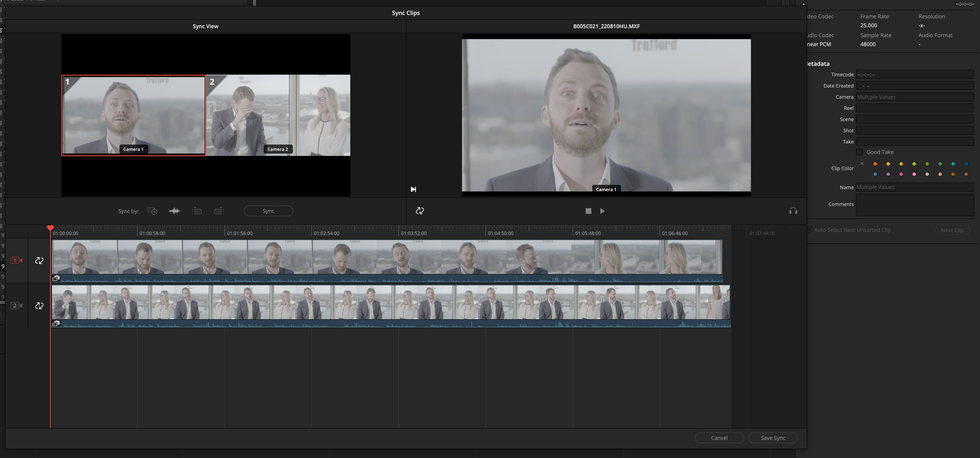This screenshot has height=458, width=980.
Task: Stop playback in the clip viewer
Action: [588, 211]
